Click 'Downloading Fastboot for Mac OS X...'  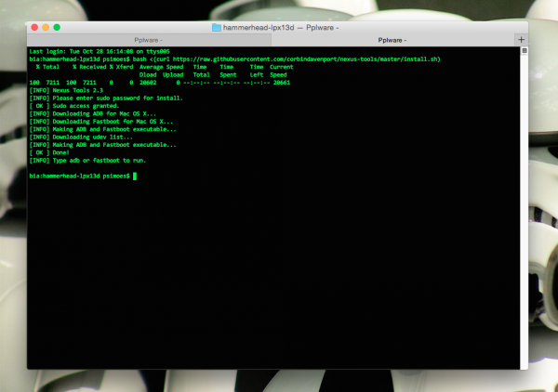pyautogui.click(x=113, y=122)
